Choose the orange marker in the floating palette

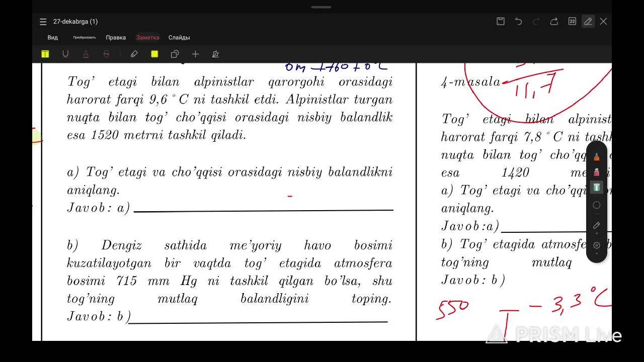[597, 157]
